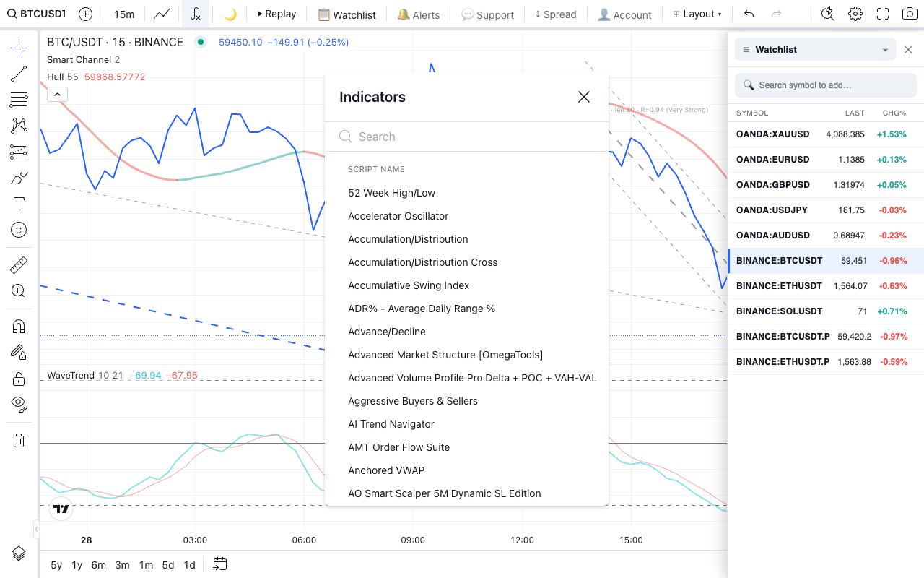Start bar Replay mode
The width and height of the screenshot is (924, 578).
coord(277,14)
